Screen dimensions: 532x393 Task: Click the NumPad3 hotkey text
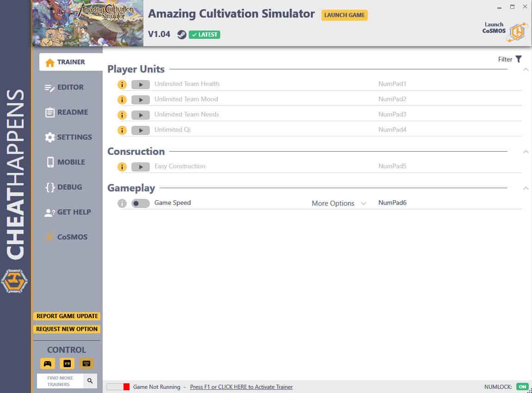coord(392,114)
